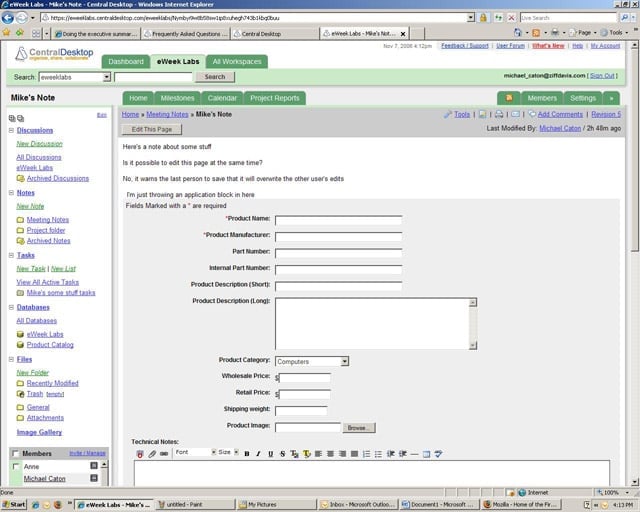Toggle underline in Technical Notes editor
The image size is (640, 512).
click(270, 454)
